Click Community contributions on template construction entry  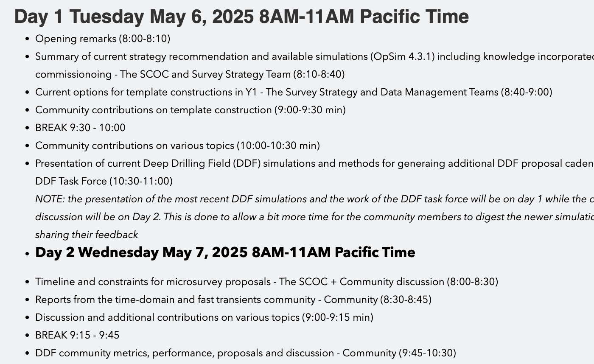pos(191,110)
